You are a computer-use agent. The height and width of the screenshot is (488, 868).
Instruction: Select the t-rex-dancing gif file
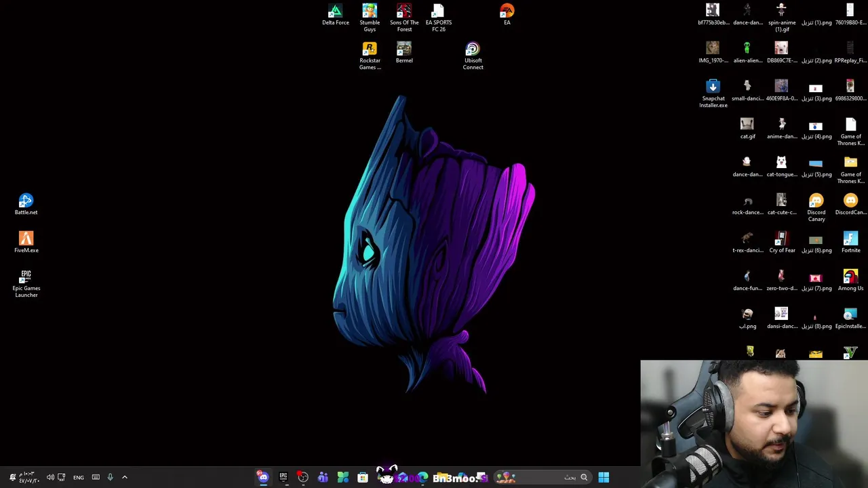point(747,243)
